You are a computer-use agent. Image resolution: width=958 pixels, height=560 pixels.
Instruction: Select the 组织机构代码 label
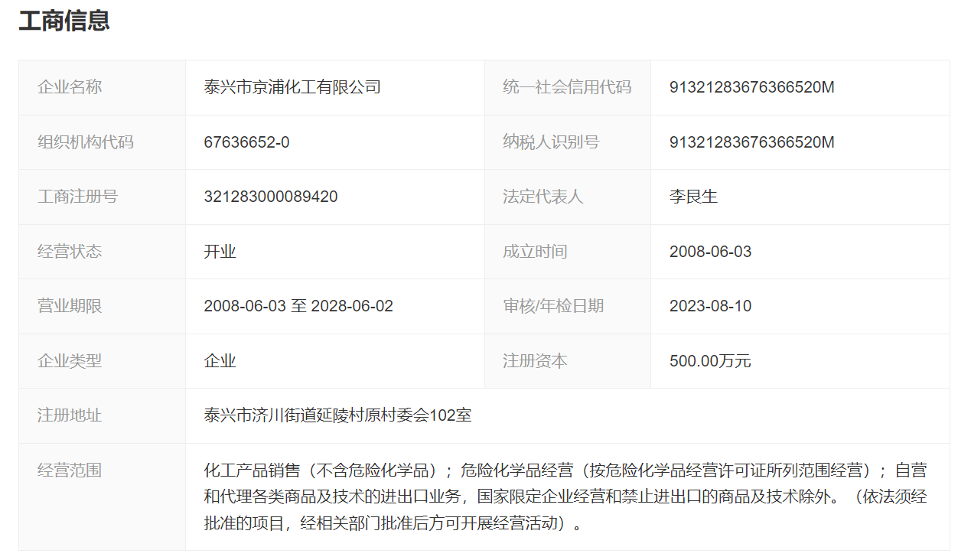tap(86, 142)
